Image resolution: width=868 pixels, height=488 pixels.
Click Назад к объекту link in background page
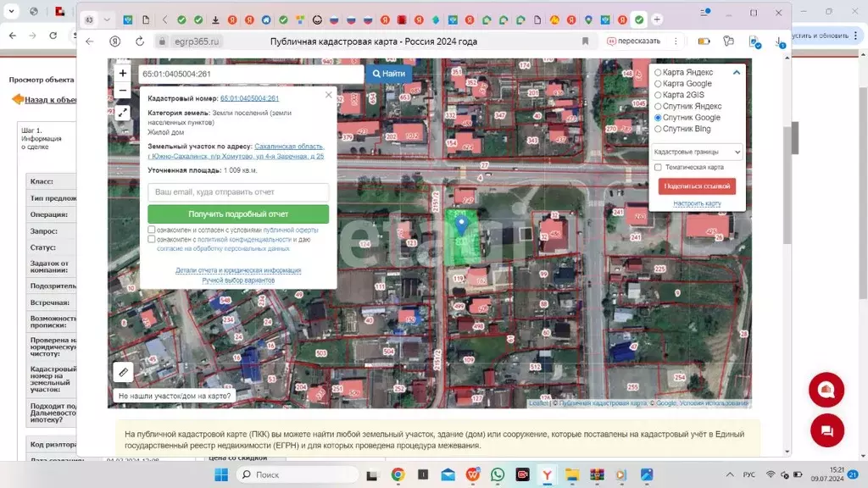point(50,100)
